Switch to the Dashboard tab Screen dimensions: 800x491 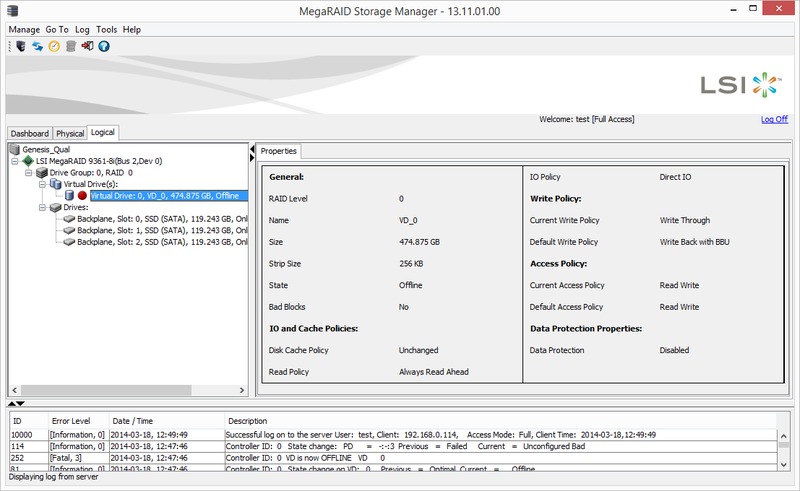coord(29,133)
